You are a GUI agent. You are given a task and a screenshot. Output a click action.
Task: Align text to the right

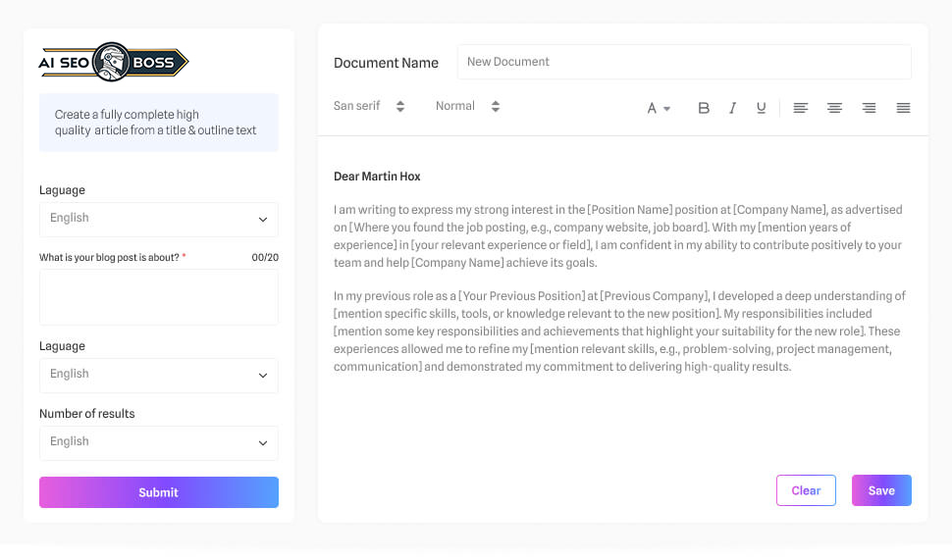point(869,108)
